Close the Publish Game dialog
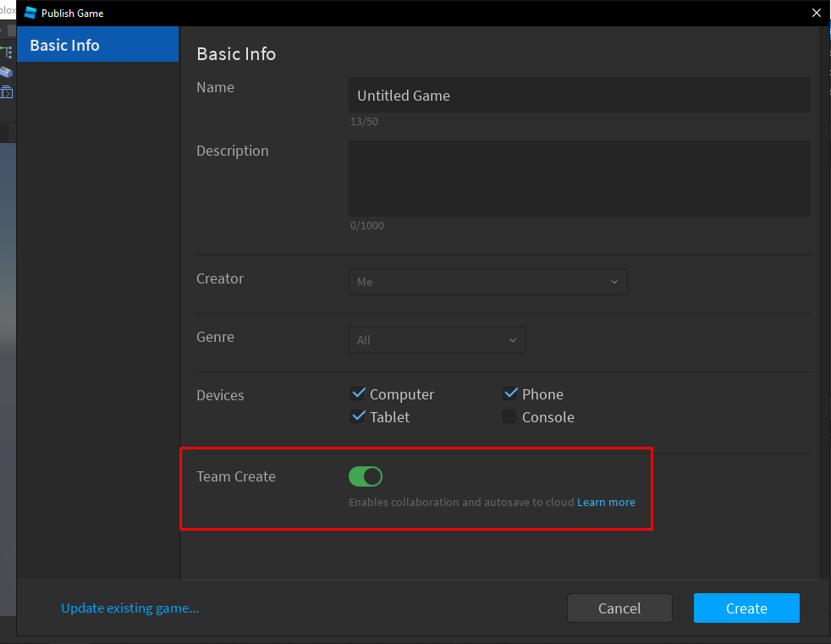The image size is (831, 644). [x=816, y=13]
